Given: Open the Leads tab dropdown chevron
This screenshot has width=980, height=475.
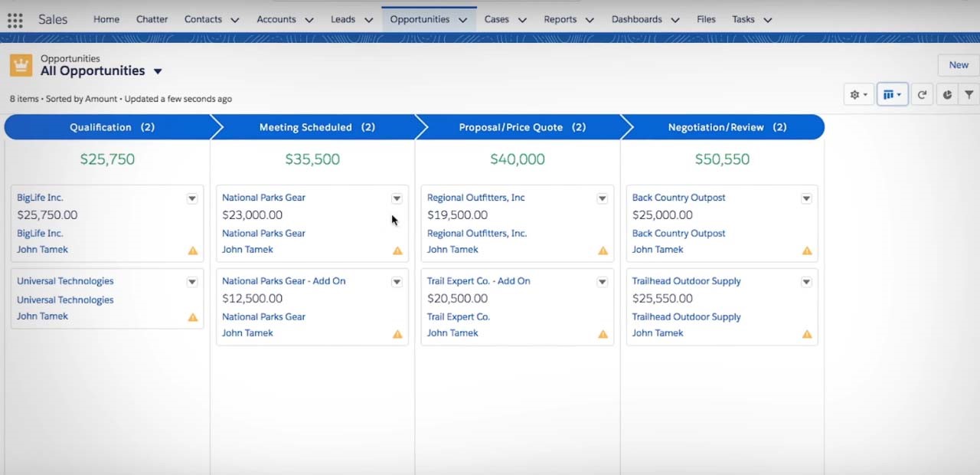Looking at the screenshot, I should click(x=368, y=20).
